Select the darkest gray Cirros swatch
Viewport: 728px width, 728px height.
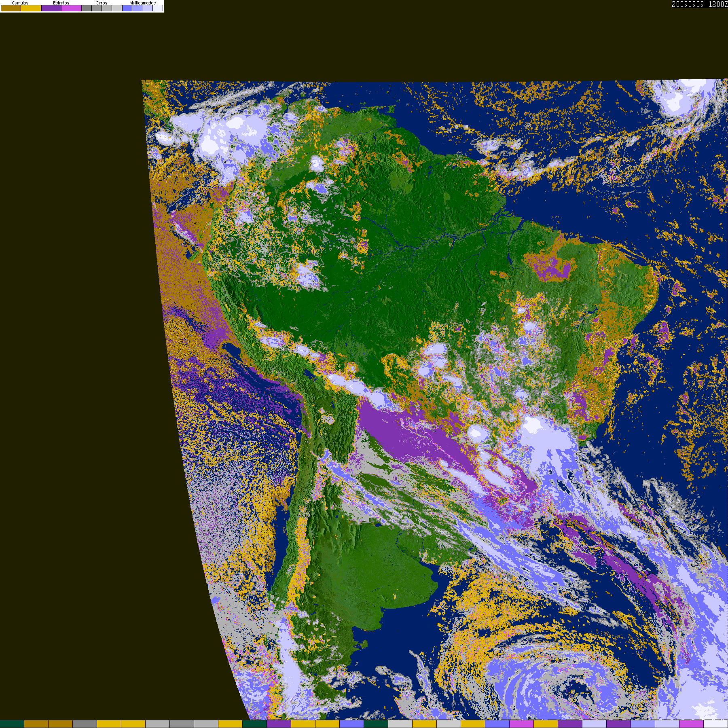click(x=87, y=8)
